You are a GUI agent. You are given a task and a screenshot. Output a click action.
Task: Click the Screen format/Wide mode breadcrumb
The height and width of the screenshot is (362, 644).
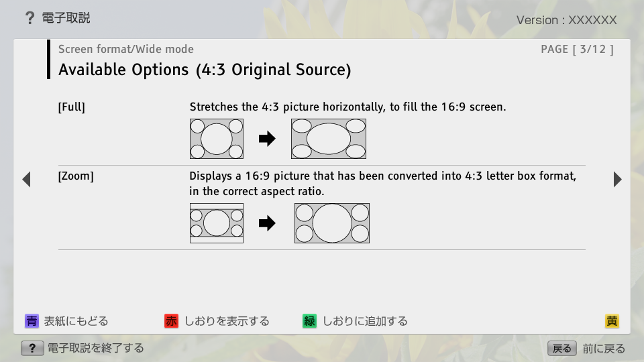coord(126,49)
